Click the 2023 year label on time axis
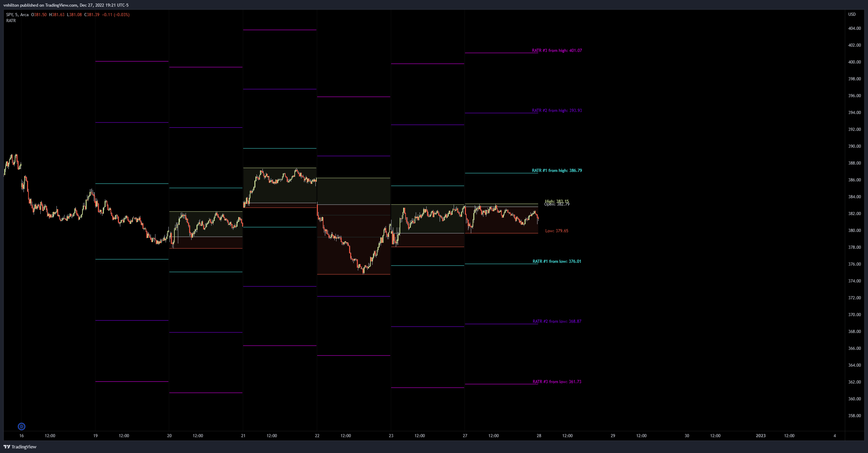The height and width of the screenshot is (453, 868). pos(761,436)
